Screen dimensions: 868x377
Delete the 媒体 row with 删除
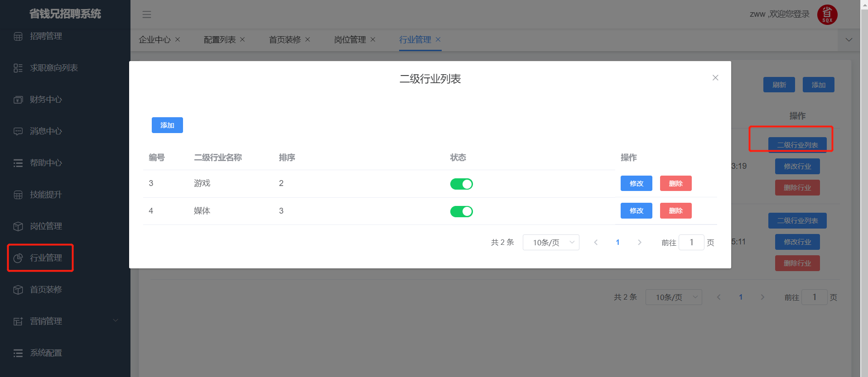tap(675, 211)
